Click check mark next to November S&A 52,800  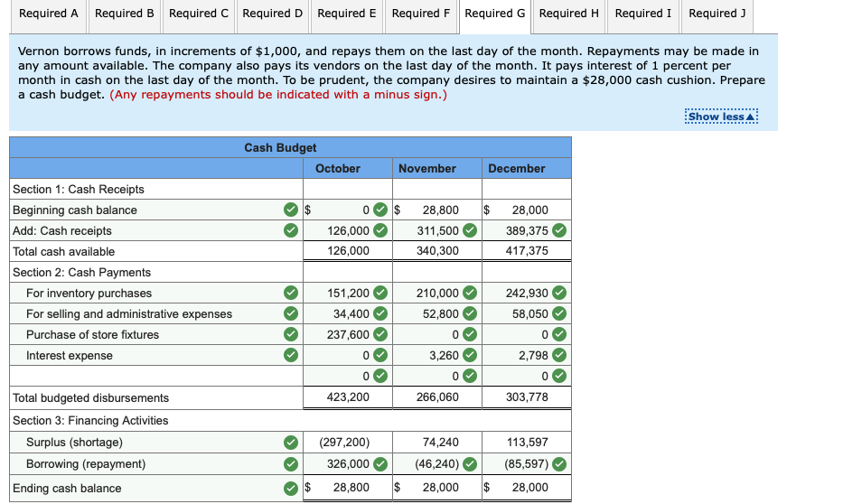click(470, 313)
